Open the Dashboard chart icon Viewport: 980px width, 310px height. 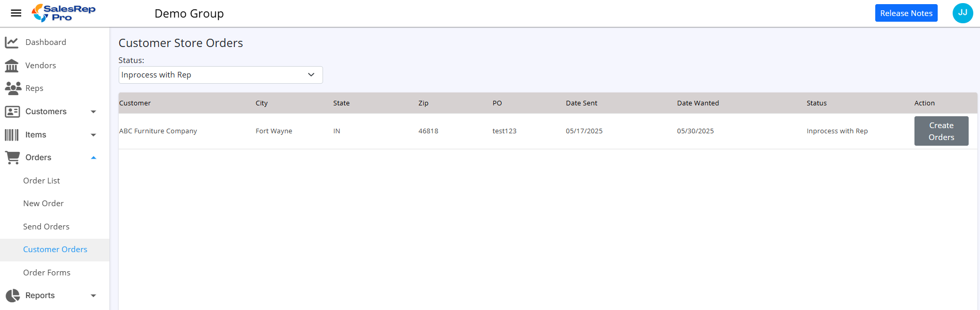coord(12,42)
